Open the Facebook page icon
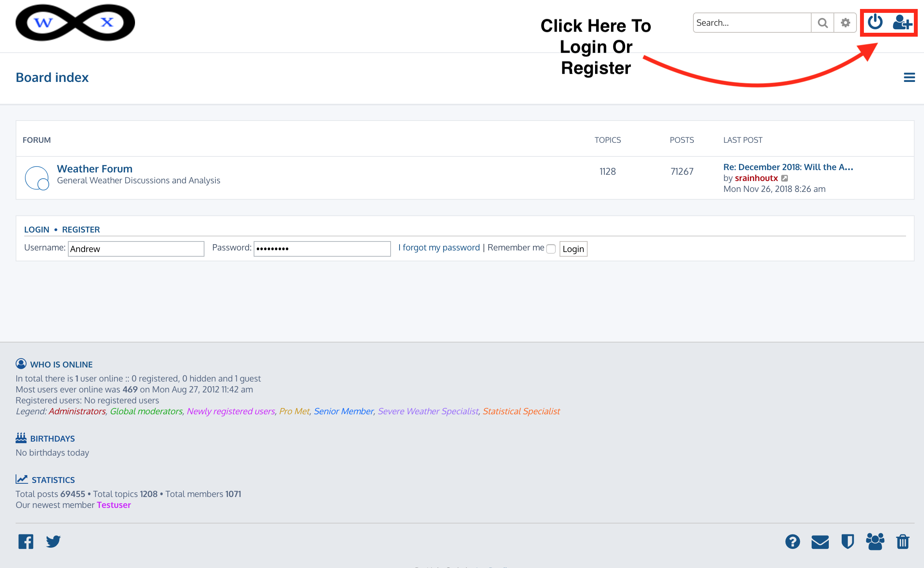This screenshot has height=568, width=924. click(x=26, y=541)
